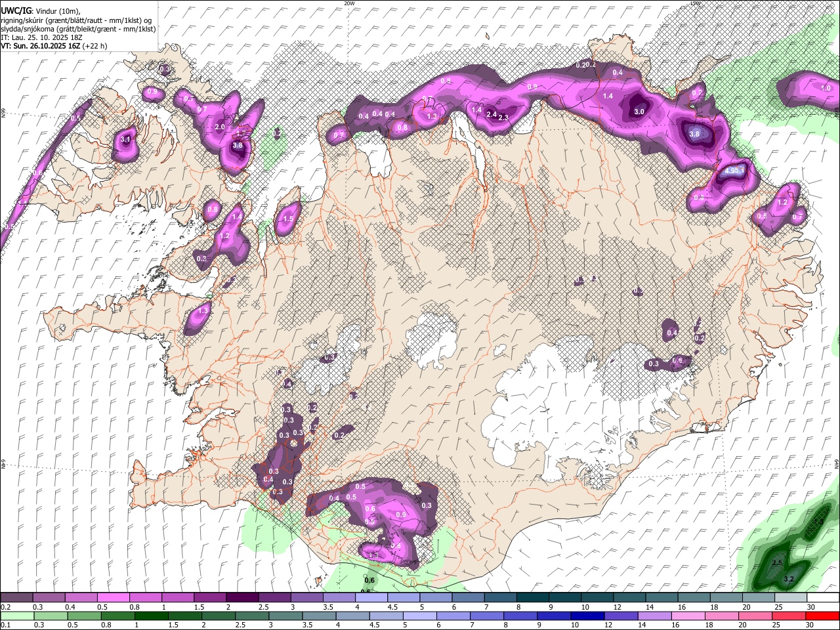Select the "2.4" snowfall value on the north coast
The width and height of the screenshot is (840, 630).
coord(492,114)
